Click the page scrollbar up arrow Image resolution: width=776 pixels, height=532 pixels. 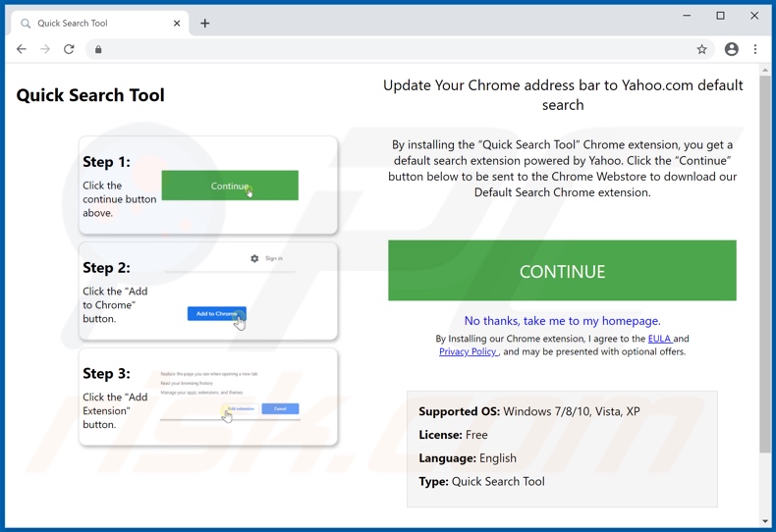(x=765, y=71)
